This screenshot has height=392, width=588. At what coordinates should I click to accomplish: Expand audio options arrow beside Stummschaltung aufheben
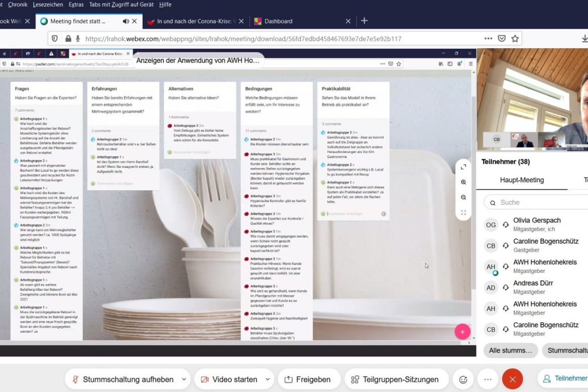(x=184, y=379)
